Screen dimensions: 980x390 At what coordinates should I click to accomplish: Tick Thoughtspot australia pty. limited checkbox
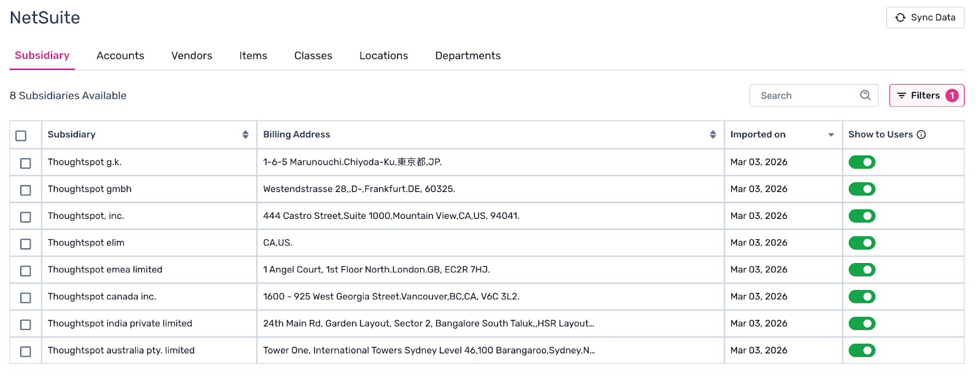click(x=25, y=351)
